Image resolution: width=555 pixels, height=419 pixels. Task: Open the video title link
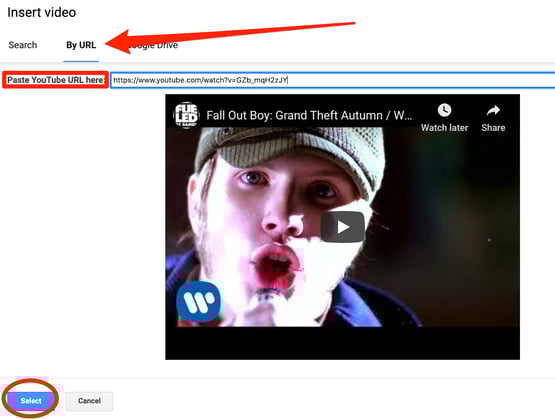[x=309, y=115]
